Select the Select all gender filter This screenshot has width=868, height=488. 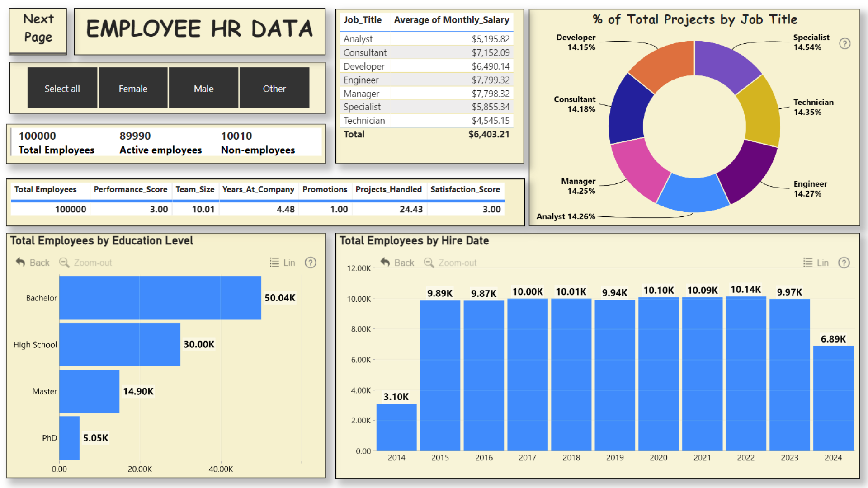[62, 88]
